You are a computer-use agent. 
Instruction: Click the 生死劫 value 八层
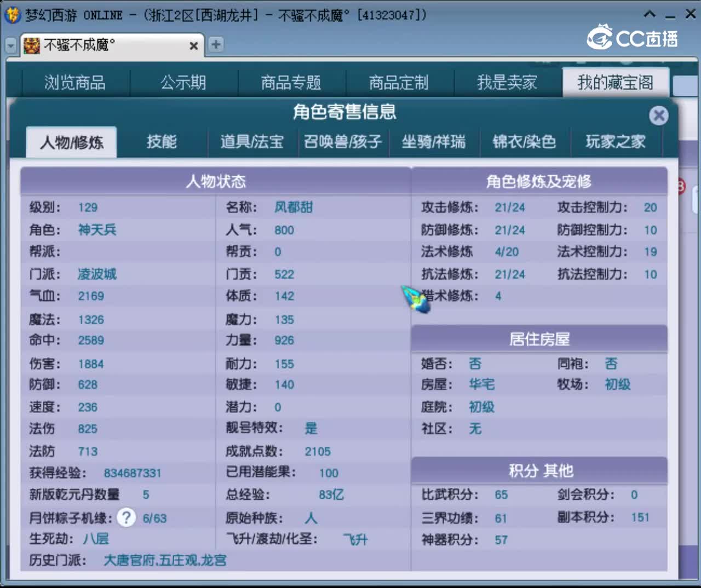pos(96,539)
